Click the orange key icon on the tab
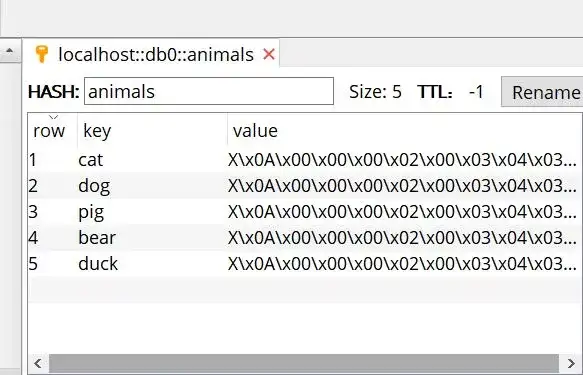 tap(41, 54)
